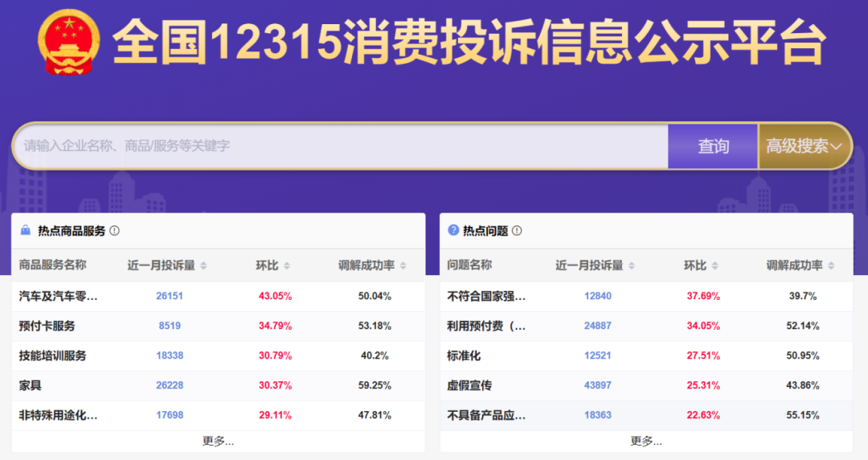
Task: Sort products by 近一月投诉量 column
Action: click(203, 266)
